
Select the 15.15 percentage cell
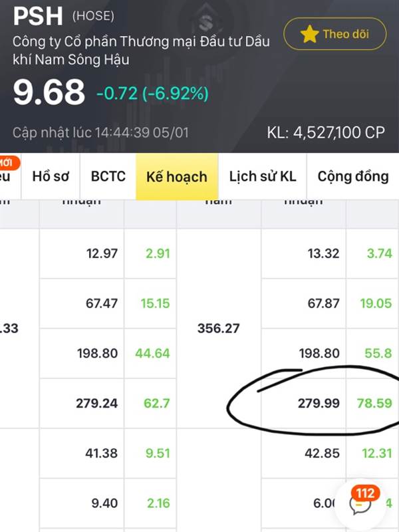pos(150,303)
